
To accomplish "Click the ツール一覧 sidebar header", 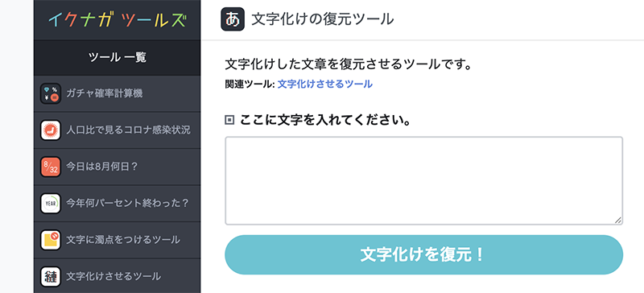I will tap(117, 57).
